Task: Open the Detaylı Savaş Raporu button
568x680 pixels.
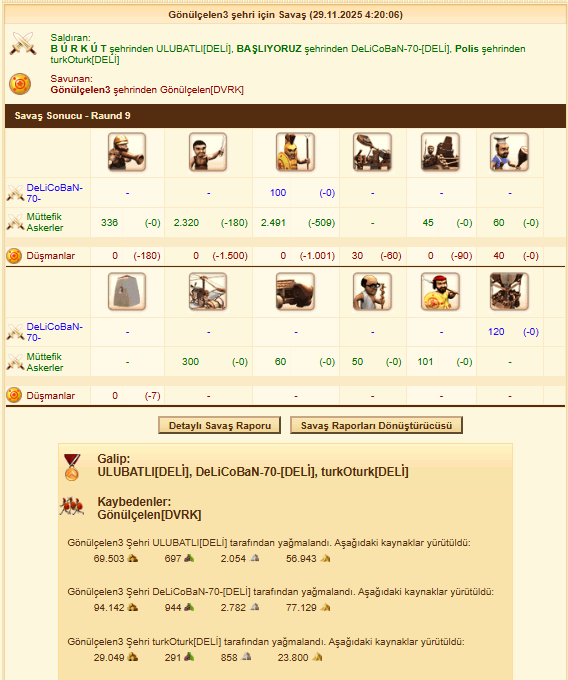Action: (x=219, y=425)
